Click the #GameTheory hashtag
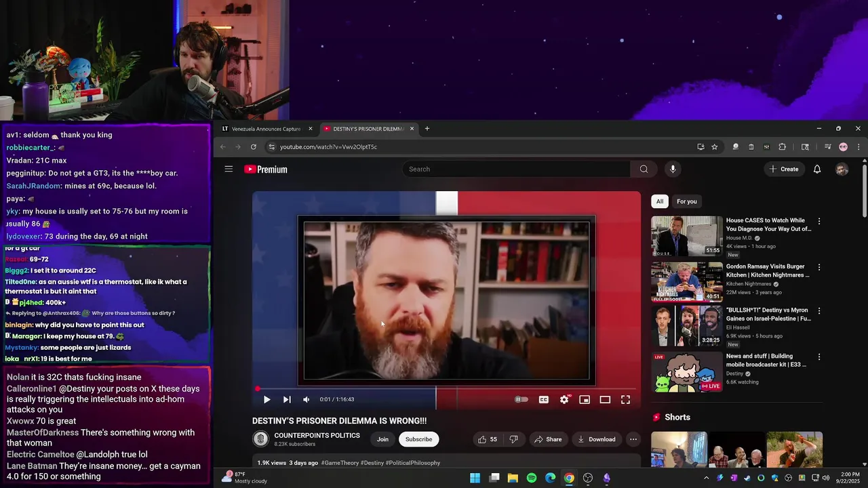 (338, 463)
